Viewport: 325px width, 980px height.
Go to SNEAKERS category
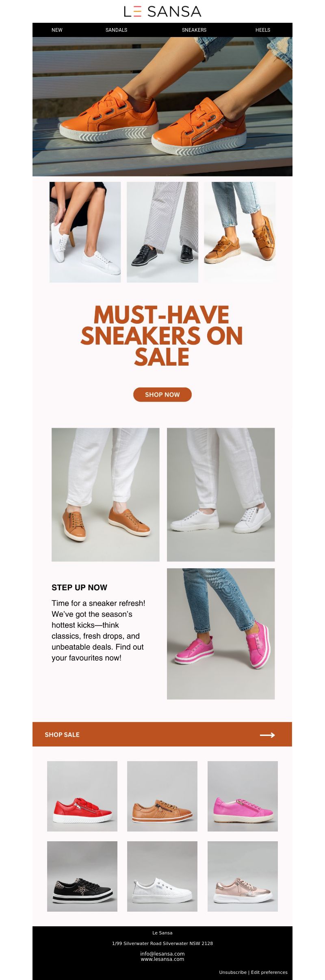pyautogui.click(x=194, y=30)
